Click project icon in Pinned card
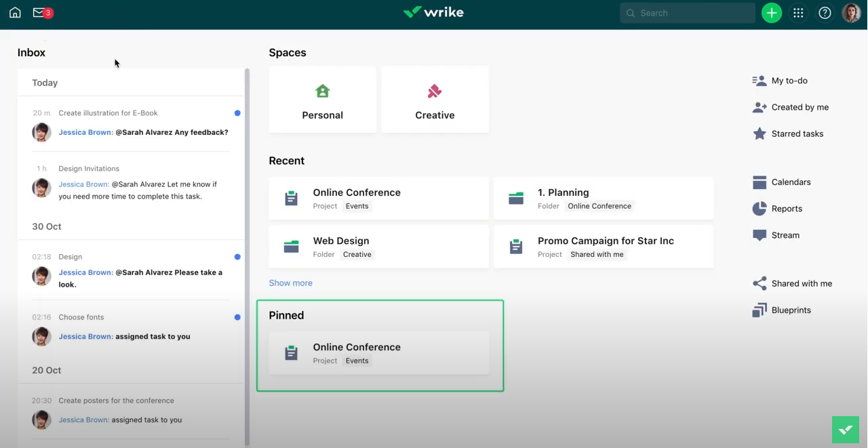The width and height of the screenshot is (868, 448). click(x=292, y=353)
